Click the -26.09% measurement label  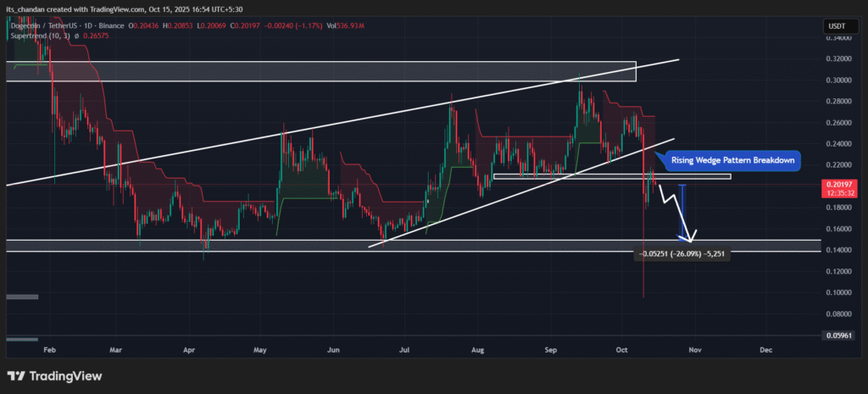tap(682, 253)
